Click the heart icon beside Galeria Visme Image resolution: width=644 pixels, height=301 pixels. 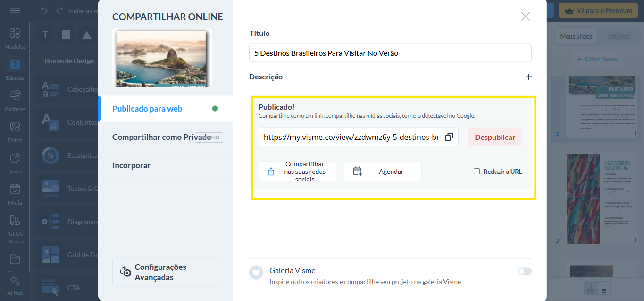pos(256,273)
